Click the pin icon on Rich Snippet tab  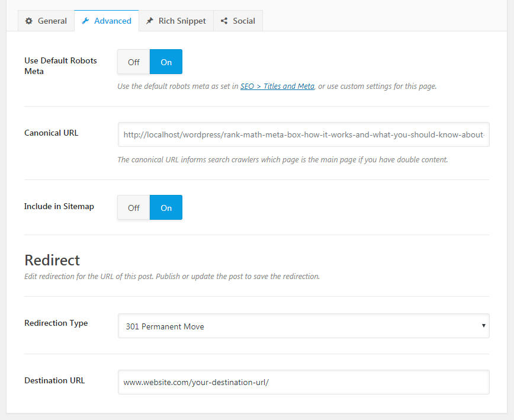coord(149,21)
